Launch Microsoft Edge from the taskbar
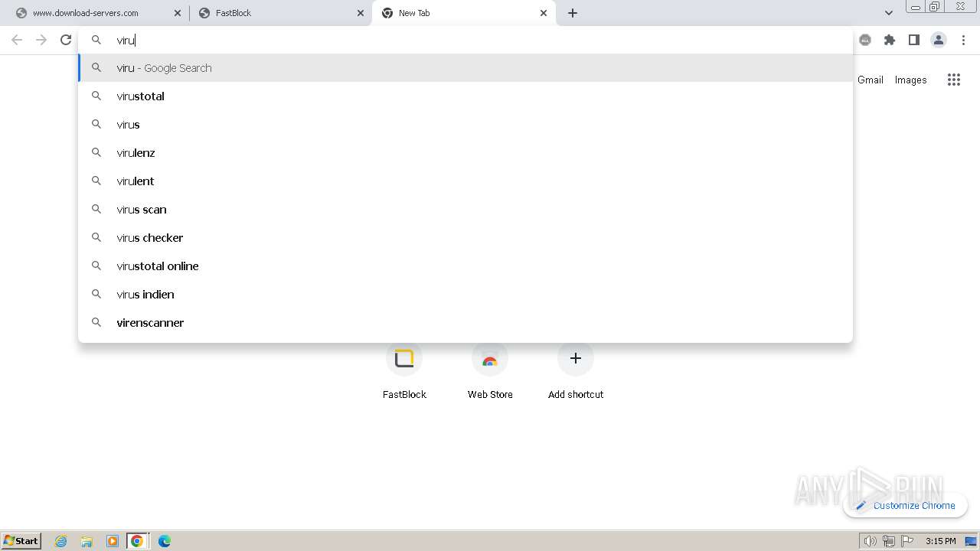980x551 pixels. (x=165, y=541)
